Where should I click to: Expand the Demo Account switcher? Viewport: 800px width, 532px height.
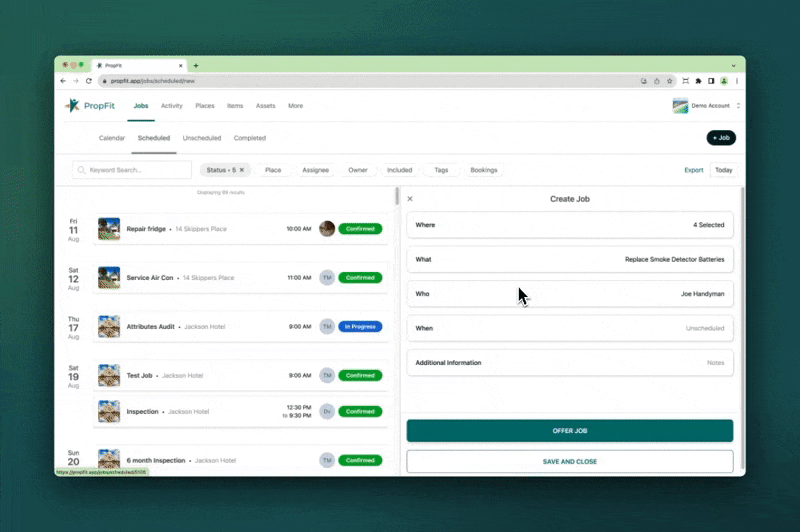tap(738, 105)
